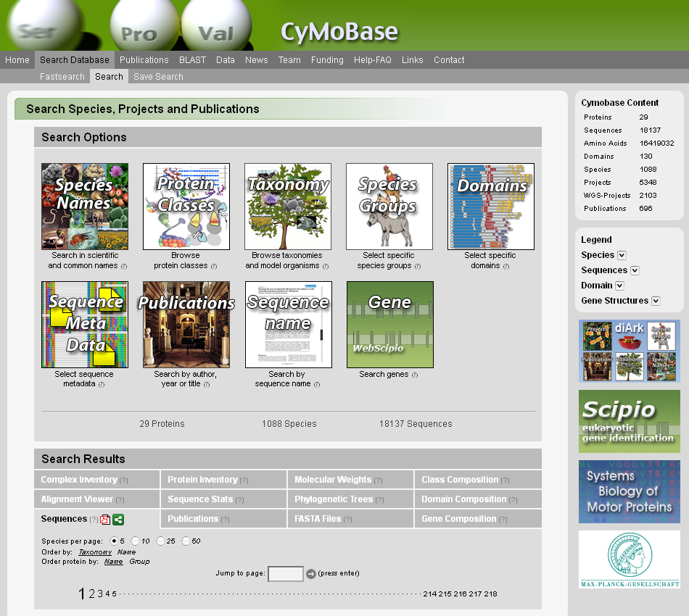689x616 pixels.
Task: Expand the Sequences legend
Action: (635, 270)
